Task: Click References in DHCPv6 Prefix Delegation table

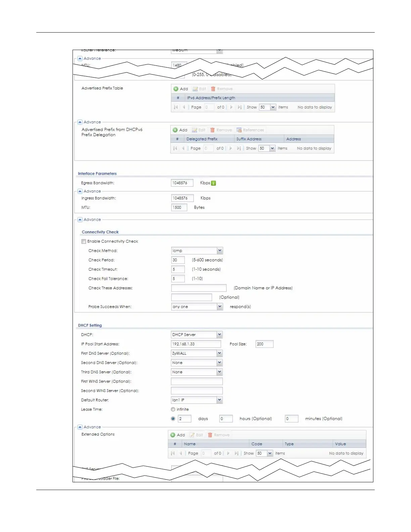Action: tap(250, 130)
